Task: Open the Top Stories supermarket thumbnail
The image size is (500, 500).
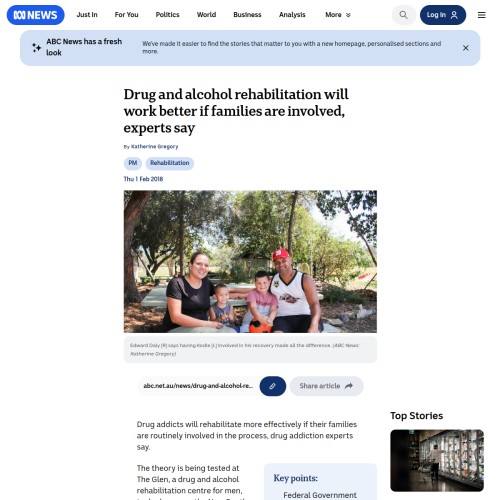Action: click(437, 460)
